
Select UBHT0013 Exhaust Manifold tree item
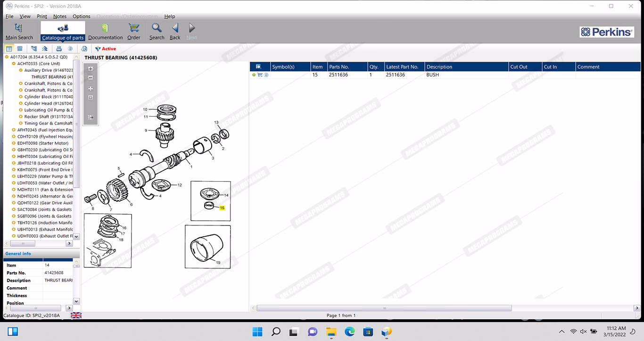pyautogui.click(x=45, y=229)
